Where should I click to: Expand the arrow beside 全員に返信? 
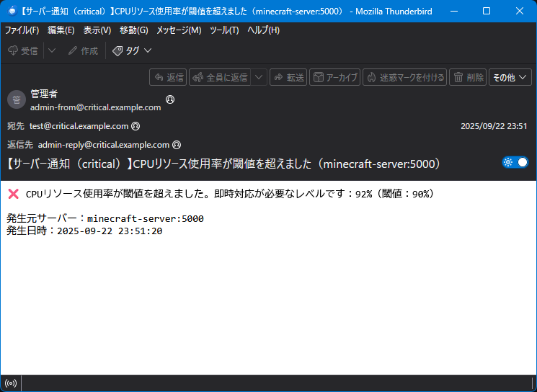click(259, 77)
